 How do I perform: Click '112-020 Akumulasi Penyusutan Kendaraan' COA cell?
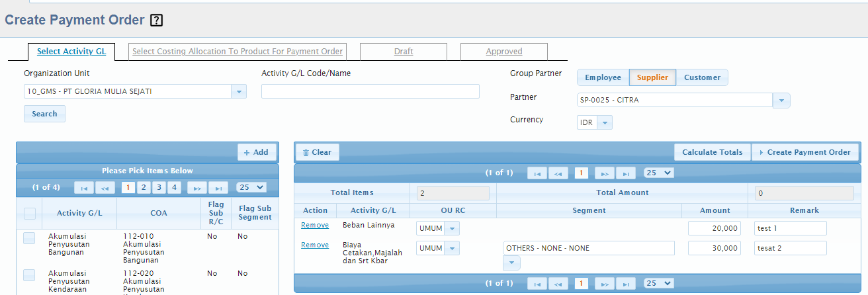coord(159,281)
